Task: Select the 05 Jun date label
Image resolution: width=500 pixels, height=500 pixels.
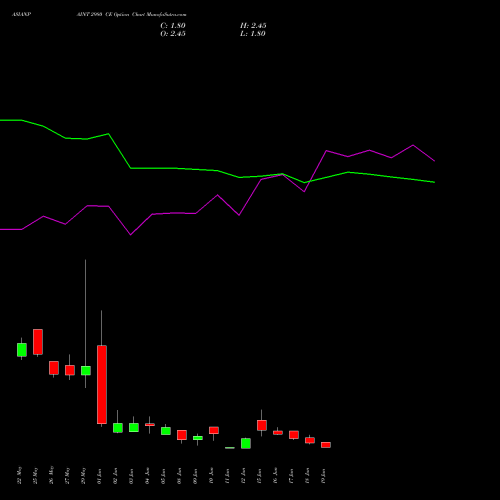Action: pyautogui.click(x=163, y=476)
